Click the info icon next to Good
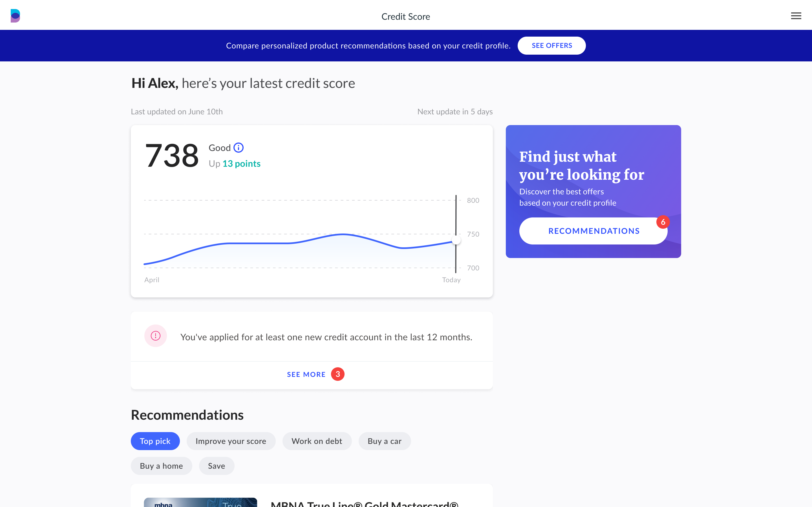Viewport: 812px width, 507px height. (238, 148)
